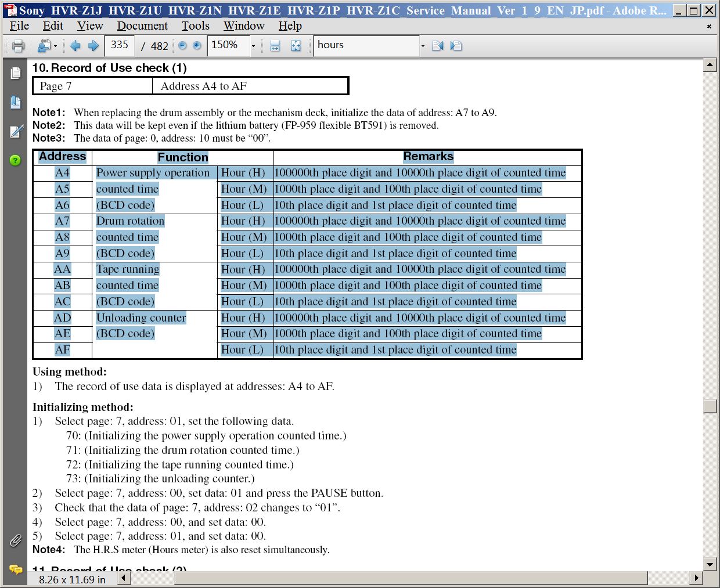
Task: Expand the 150% zoom level dropdown
Action: (253, 46)
